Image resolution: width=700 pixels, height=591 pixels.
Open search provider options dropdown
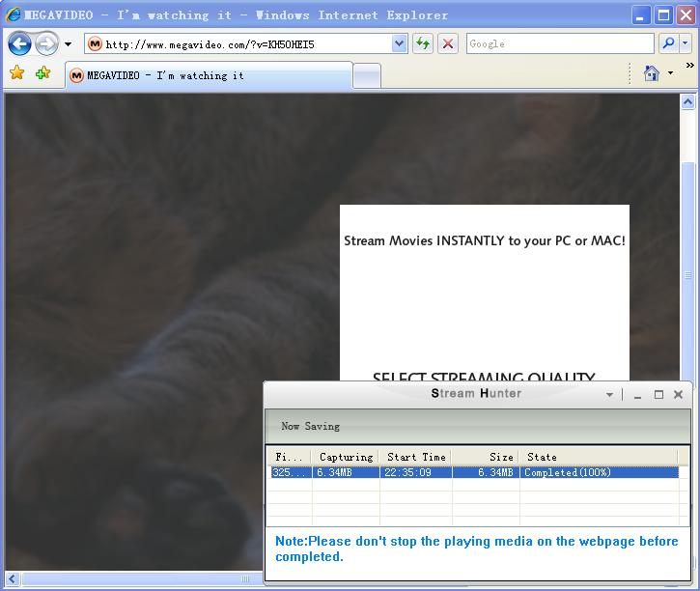pyautogui.click(x=686, y=43)
